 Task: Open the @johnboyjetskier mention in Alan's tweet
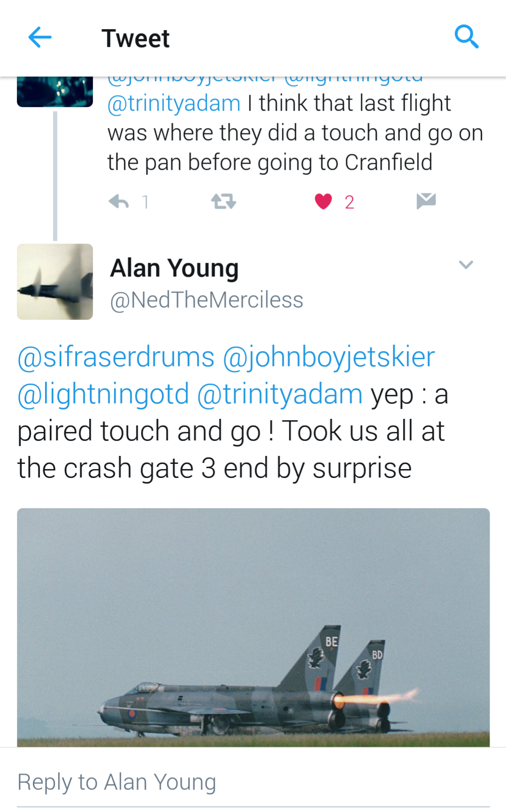point(329,357)
